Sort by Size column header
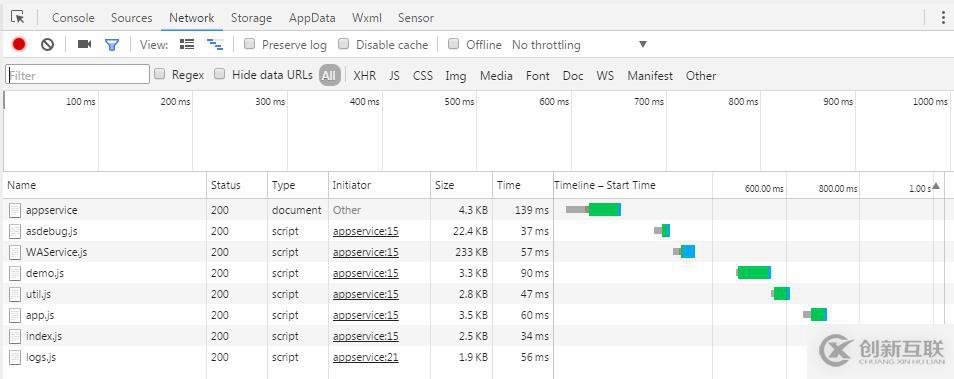 coord(461,185)
